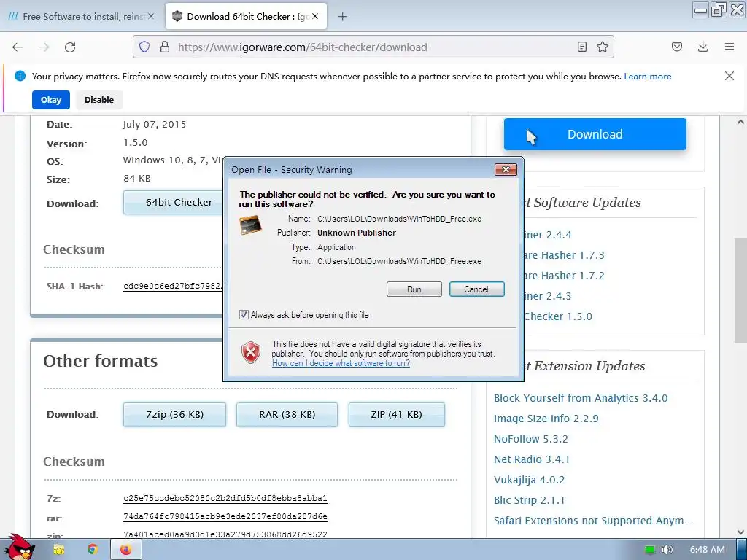Viewport: 747px width, 560px height.
Task: Click the application file icon in dialog
Action: click(251, 225)
